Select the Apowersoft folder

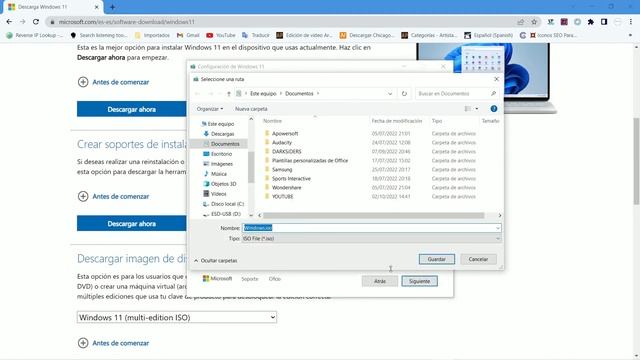click(x=285, y=133)
